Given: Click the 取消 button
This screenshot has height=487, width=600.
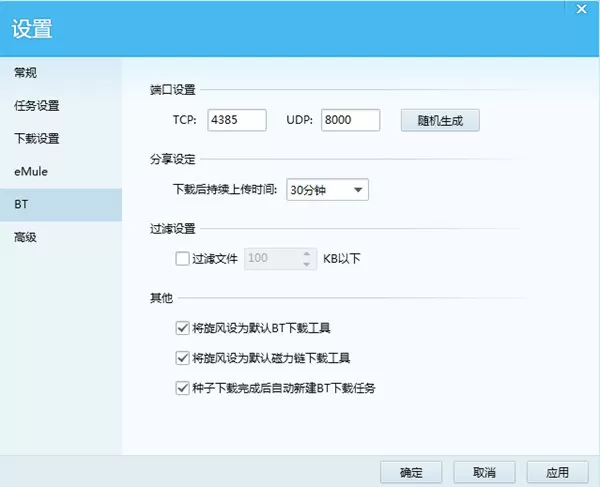Looking at the screenshot, I should coord(484,472).
